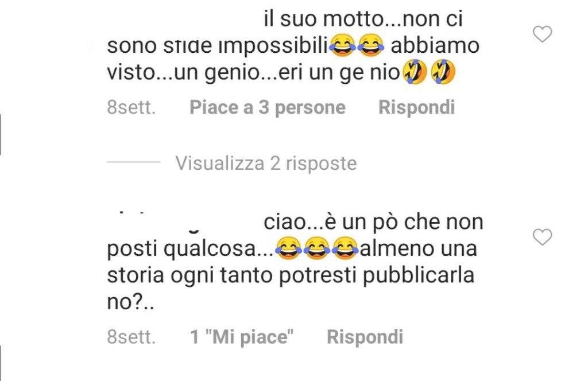Screen dimensions: 588x381
Task: Tap the laughing emoji directly before "almeno"
Action: [345, 248]
